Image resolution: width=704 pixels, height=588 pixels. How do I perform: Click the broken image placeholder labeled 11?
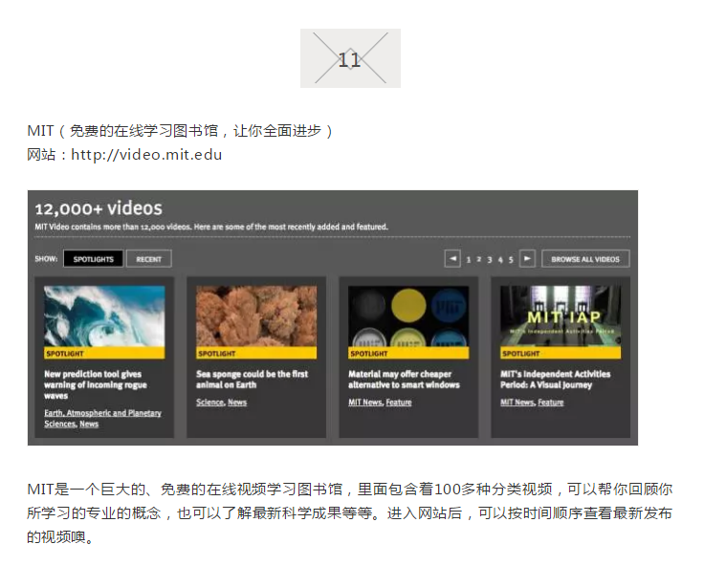350,58
